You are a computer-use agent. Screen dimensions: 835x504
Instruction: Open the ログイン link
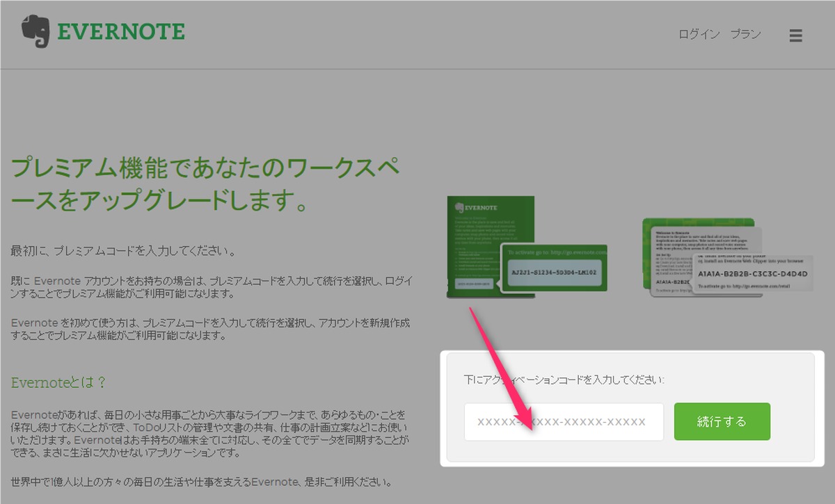click(699, 34)
